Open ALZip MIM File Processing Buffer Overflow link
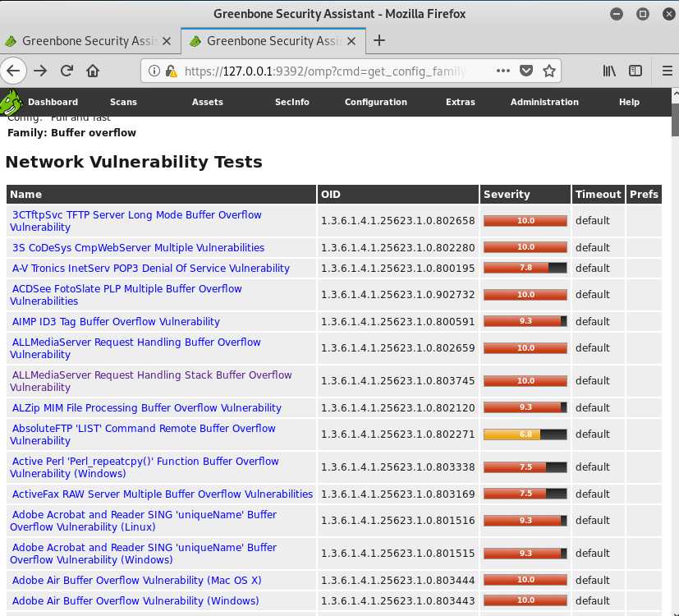The image size is (679, 616). point(147,408)
